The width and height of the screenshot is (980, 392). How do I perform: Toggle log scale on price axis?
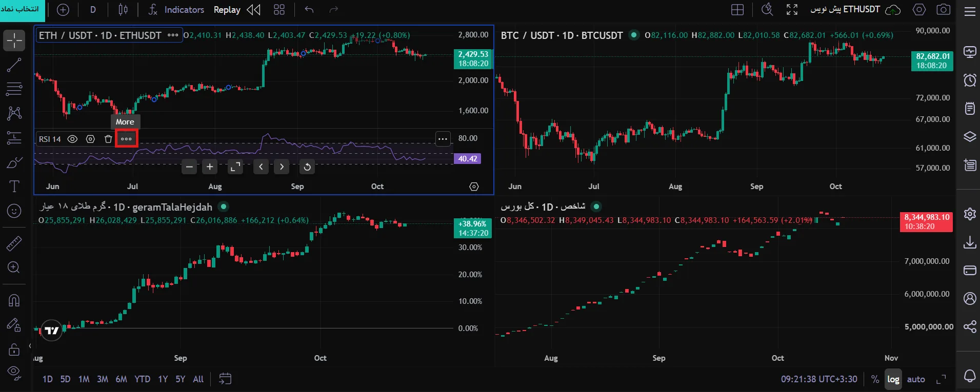893,379
